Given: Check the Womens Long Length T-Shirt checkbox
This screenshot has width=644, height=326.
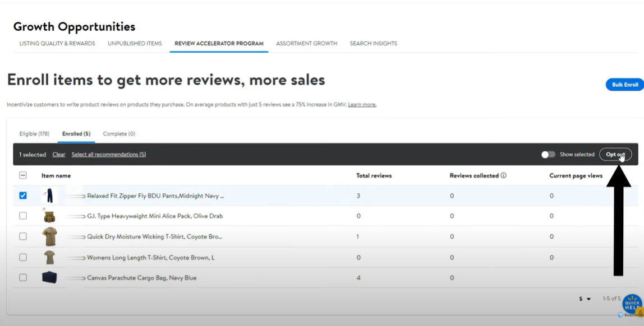Looking at the screenshot, I should coord(23,258).
